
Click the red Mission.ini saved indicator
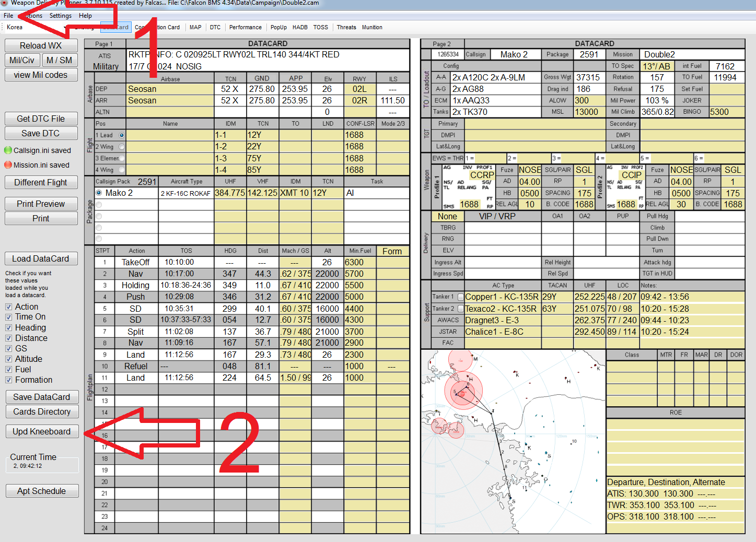pos(8,165)
